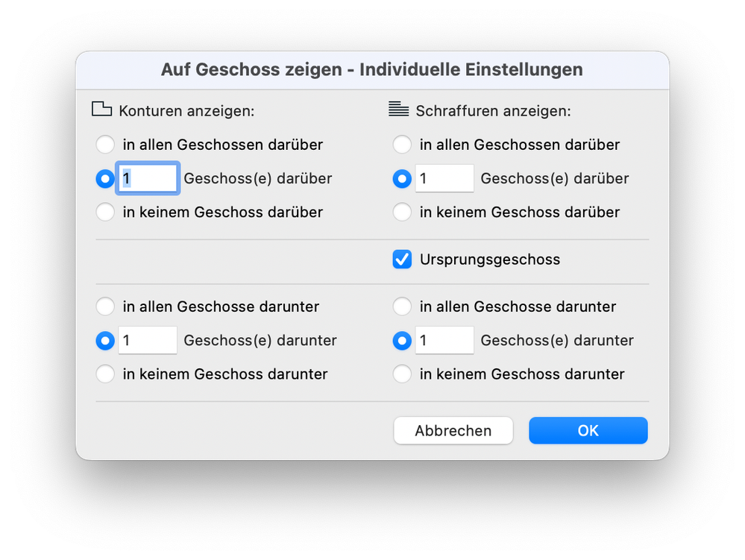745x560 pixels.
Task: Select Schraffuren 'in keinem Geschoss darunter'
Action: [402, 374]
